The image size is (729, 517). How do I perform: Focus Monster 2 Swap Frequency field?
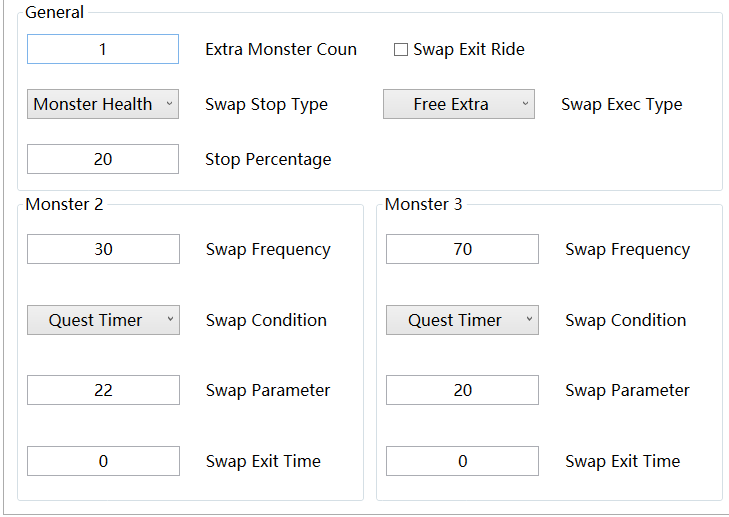coord(103,249)
